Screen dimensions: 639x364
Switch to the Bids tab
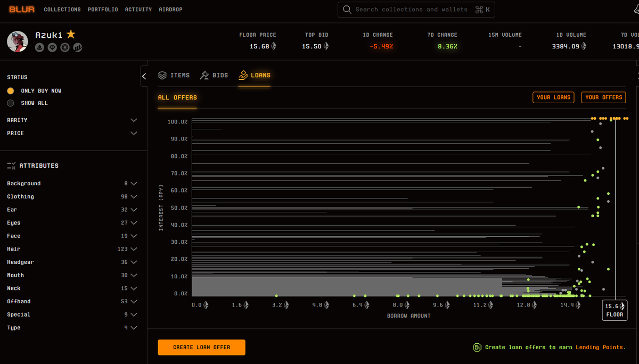(x=214, y=76)
